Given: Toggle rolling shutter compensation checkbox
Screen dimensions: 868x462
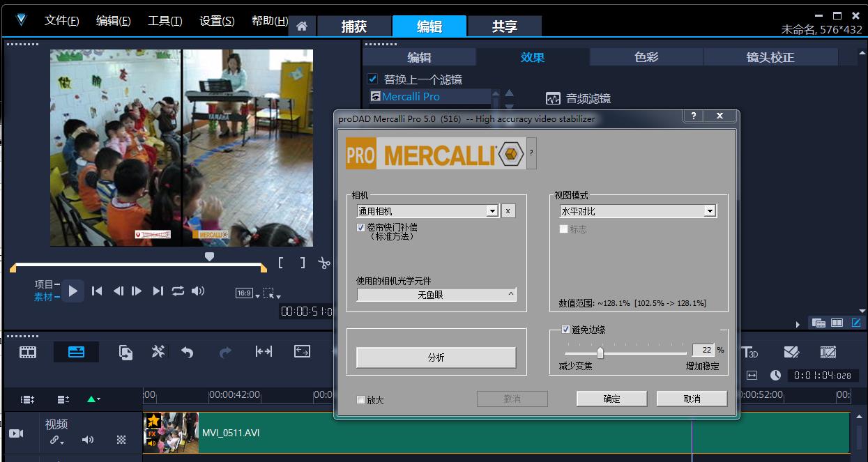Looking at the screenshot, I should coord(360,228).
